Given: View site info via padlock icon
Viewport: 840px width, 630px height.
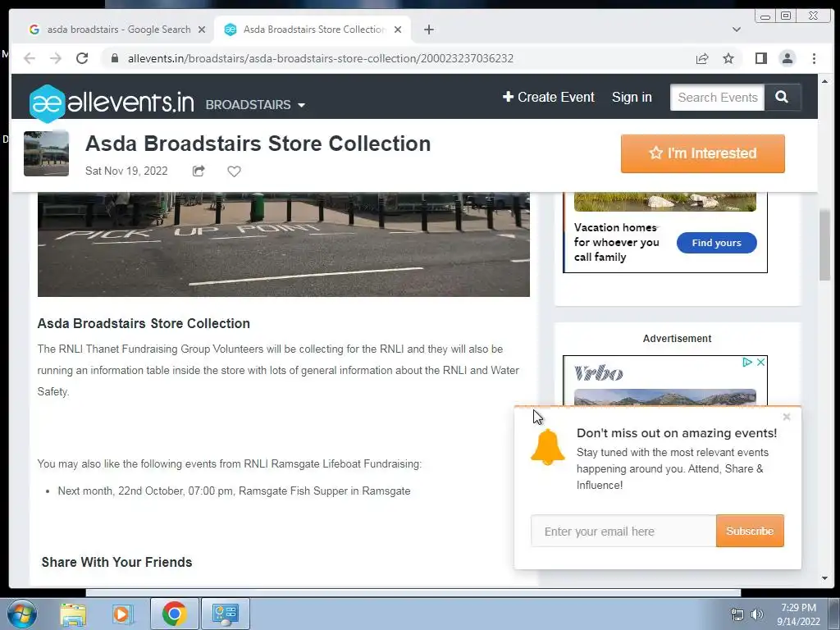Looking at the screenshot, I should tap(114, 58).
